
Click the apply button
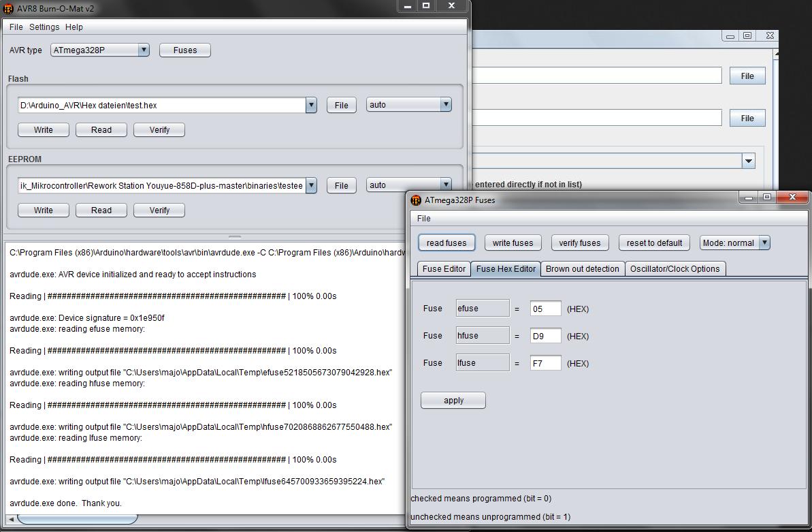pos(453,401)
